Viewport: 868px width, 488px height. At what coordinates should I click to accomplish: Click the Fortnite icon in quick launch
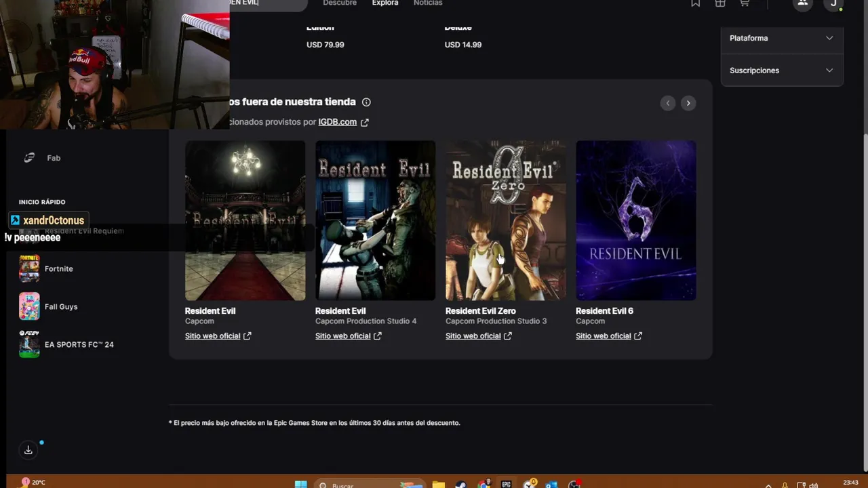coord(29,268)
